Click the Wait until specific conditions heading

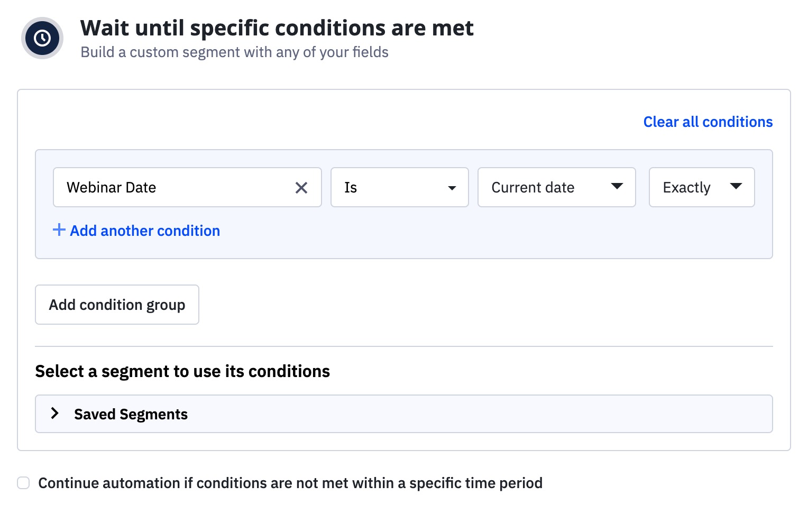(277, 28)
